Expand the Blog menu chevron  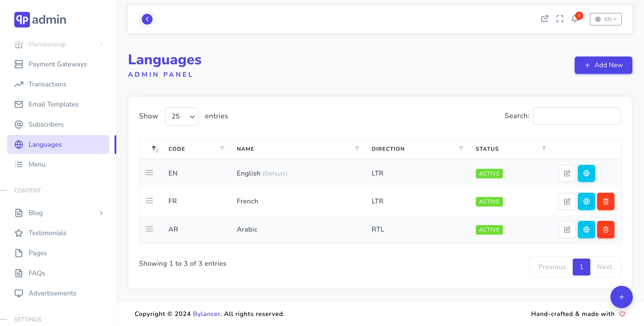point(101,213)
